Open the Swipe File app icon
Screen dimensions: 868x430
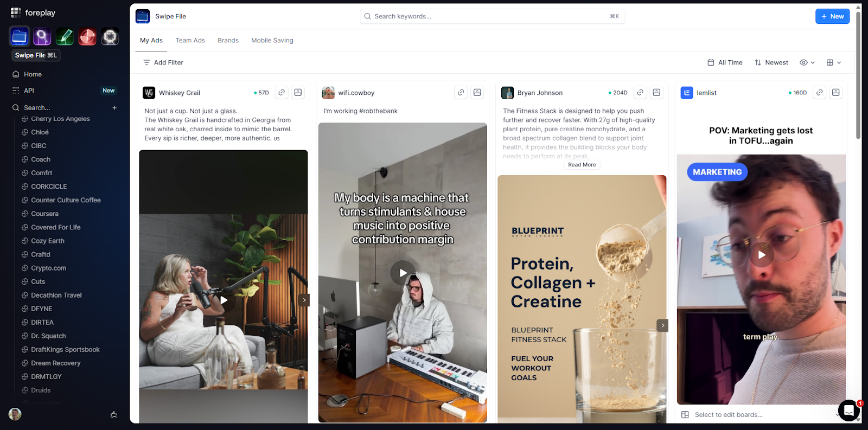coord(20,36)
